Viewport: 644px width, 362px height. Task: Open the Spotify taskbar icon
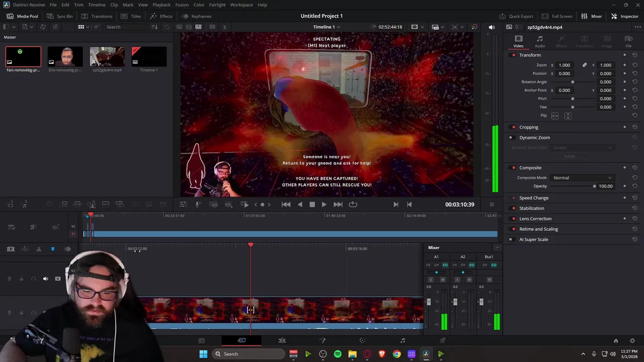click(338, 354)
